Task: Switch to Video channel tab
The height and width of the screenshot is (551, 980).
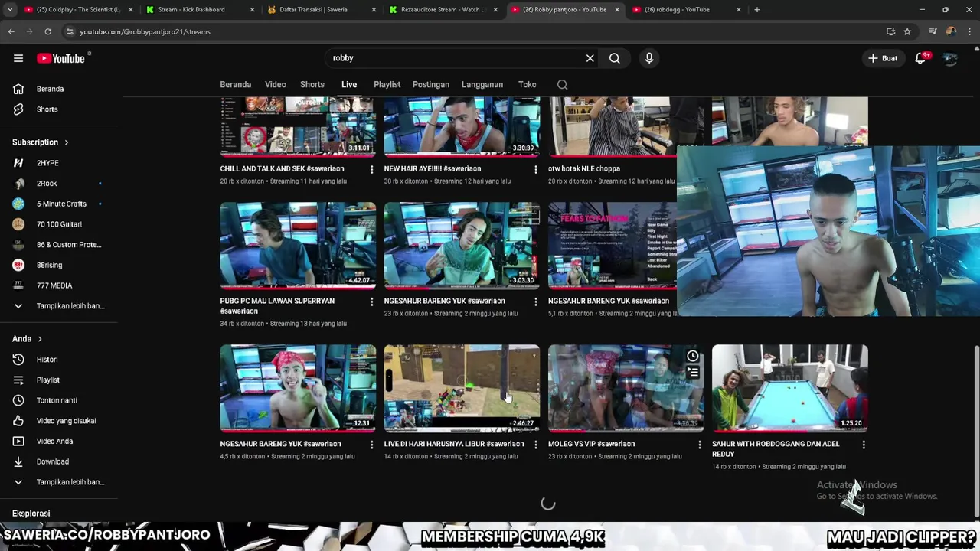Action: pos(276,85)
